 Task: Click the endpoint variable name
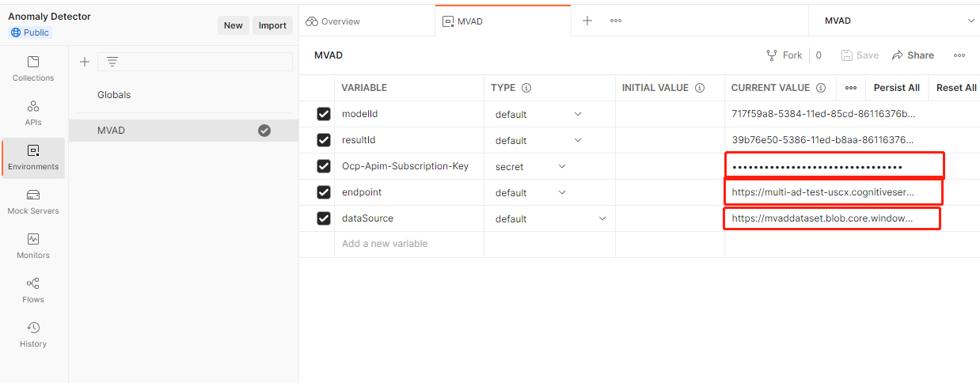click(362, 192)
